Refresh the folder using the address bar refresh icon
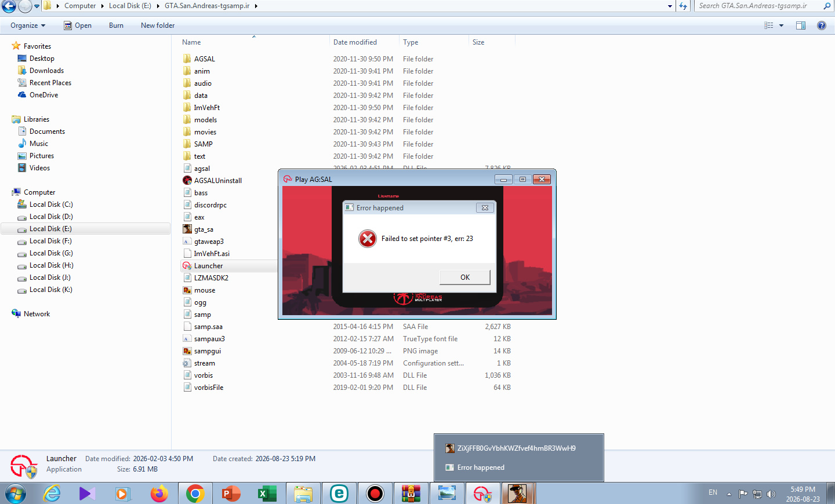835x504 pixels. pos(683,6)
